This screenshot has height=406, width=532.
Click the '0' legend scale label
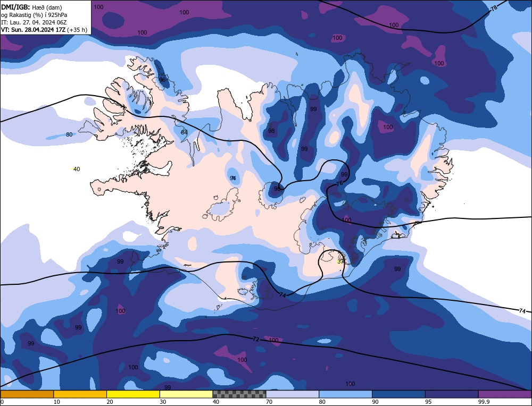tap(2, 402)
